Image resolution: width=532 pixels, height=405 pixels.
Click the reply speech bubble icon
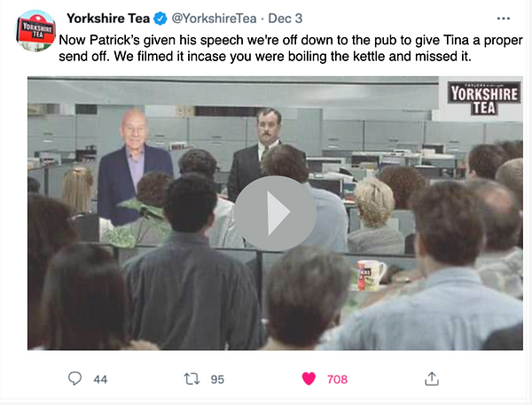pos(74,378)
